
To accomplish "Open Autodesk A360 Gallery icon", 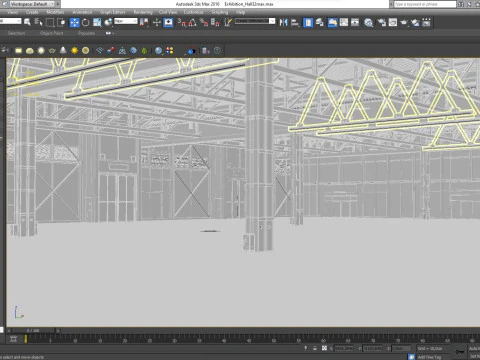I will click(426, 22).
